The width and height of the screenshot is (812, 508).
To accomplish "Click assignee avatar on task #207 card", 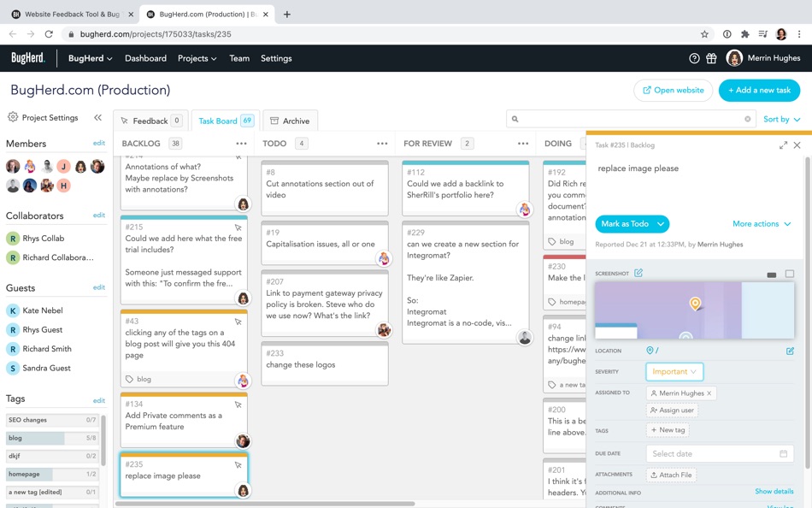I will click(x=384, y=329).
